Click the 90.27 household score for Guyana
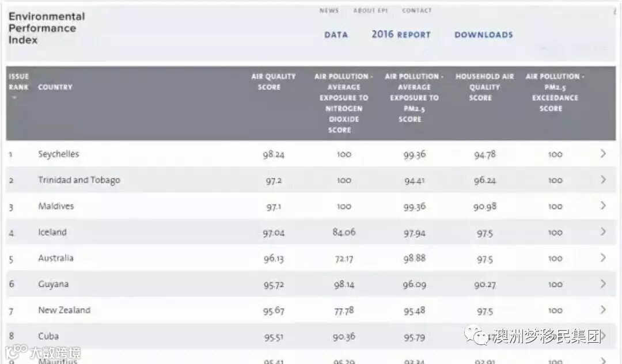The image size is (622, 364). coord(485,285)
